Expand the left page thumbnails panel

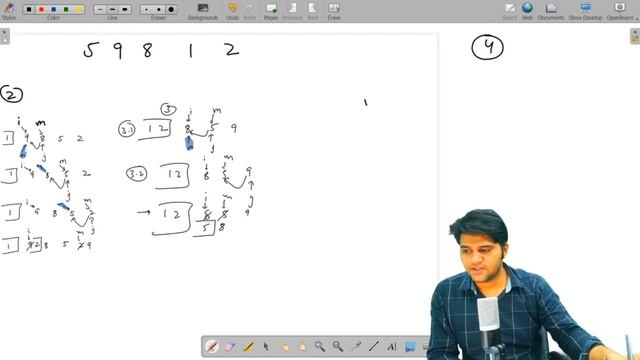pyautogui.click(x=4, y=36)
